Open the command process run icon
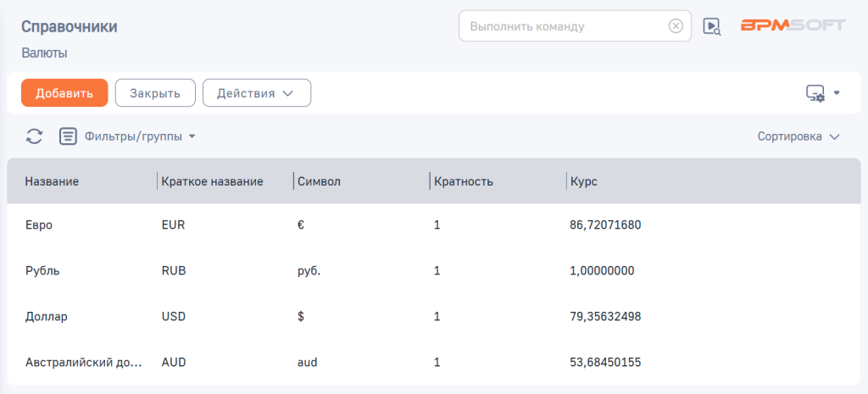The image size is (868, 394). click(x=711, y=26)
